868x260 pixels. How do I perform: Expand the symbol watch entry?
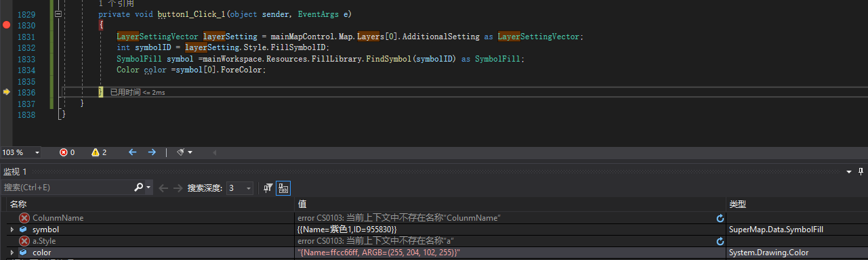pyautogui.click(x=12, y=230)
